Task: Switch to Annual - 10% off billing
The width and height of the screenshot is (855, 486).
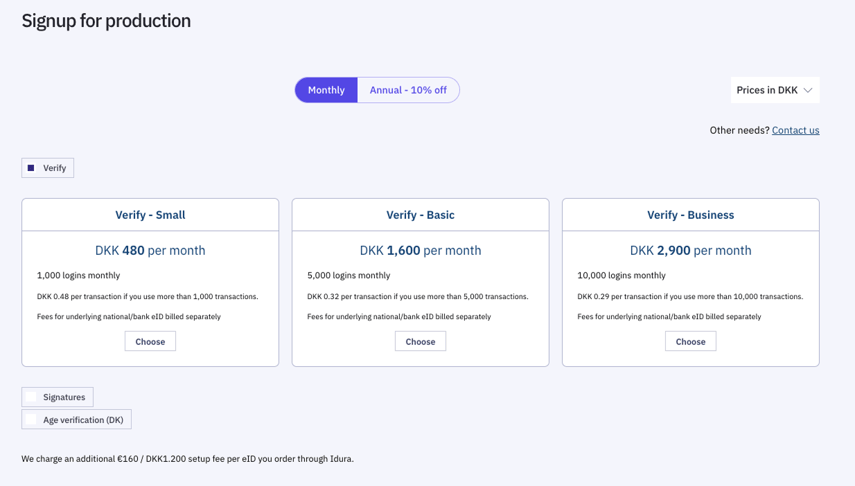Action: click(x=408, y=90)
